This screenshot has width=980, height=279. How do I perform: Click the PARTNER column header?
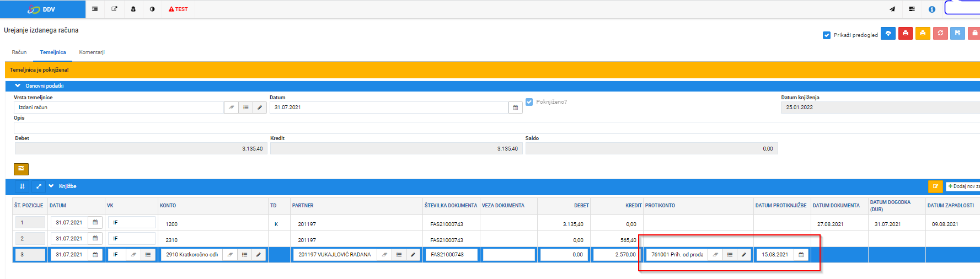click(303, 206)
